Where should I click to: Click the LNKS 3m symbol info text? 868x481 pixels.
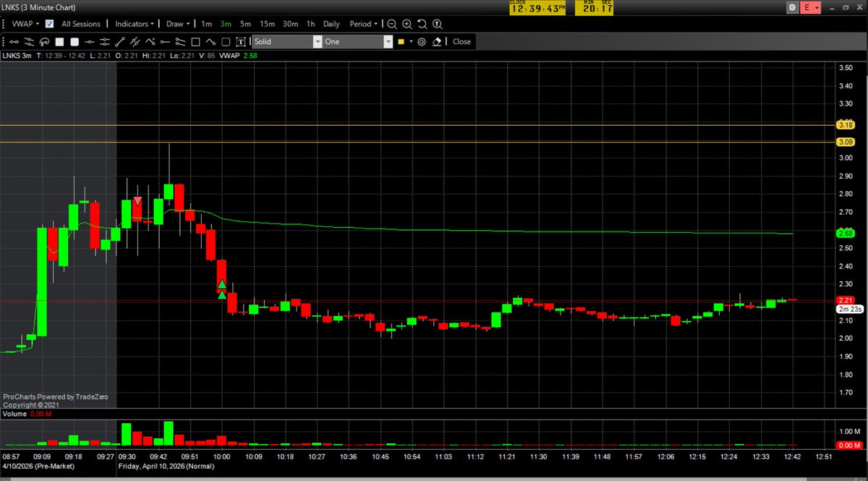coord(17,55)
